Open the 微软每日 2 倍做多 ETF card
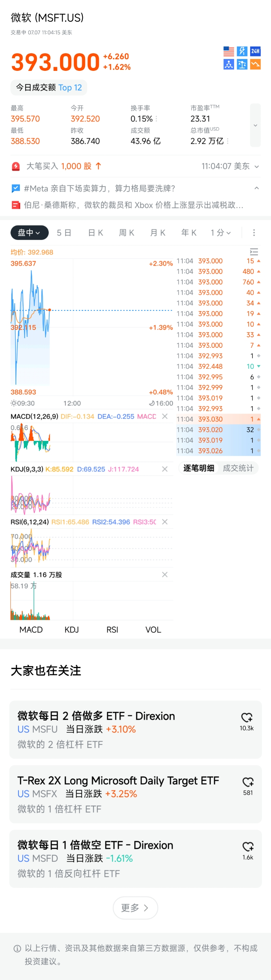This screenshot has width=271, height=980. coord(135,729)
